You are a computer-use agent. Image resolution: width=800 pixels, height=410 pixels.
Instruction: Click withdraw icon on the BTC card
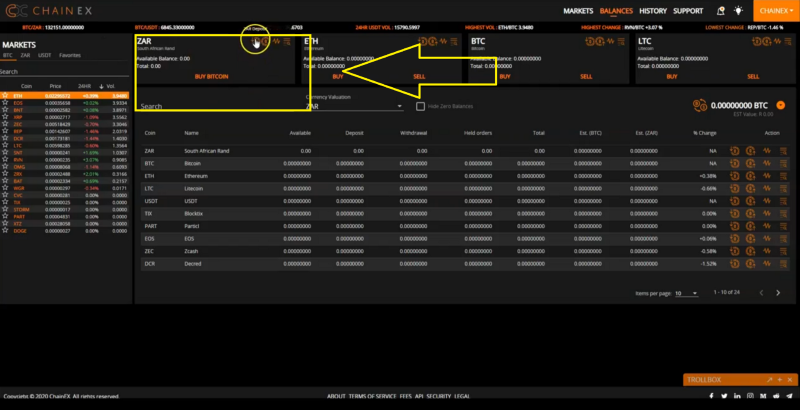coord(599,41)
